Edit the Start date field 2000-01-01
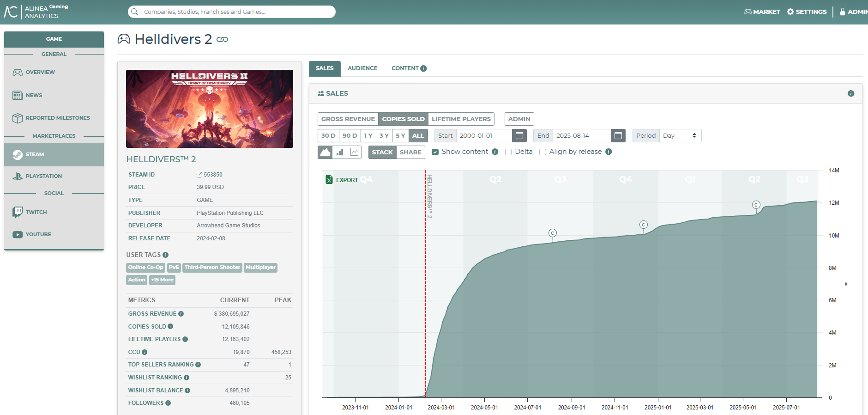The image size is (868, 415). pos(484,135)
